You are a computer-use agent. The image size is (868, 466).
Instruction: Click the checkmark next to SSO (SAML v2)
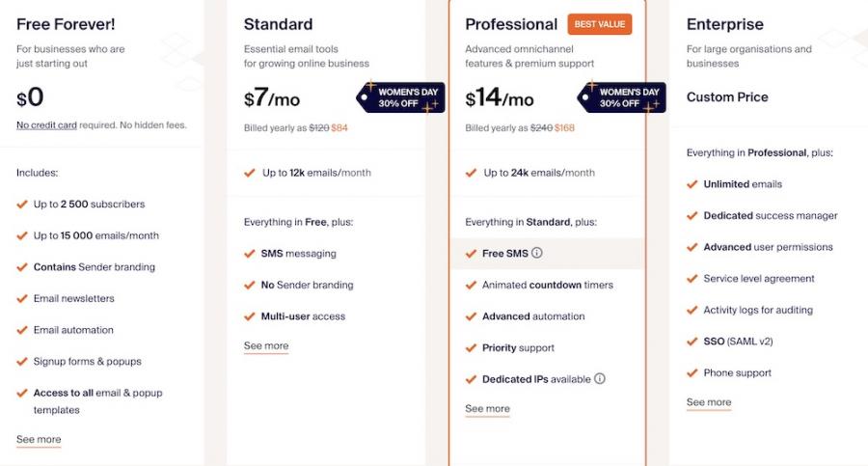692,342
